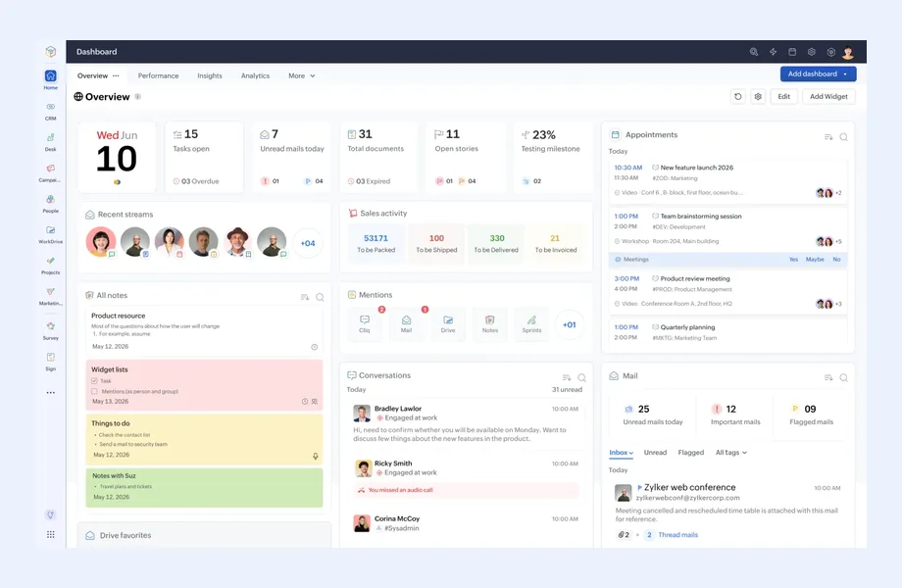Open Sprints mentions icon
The image size is (902, 588).
pyautogui.click(x=531, y=323)
